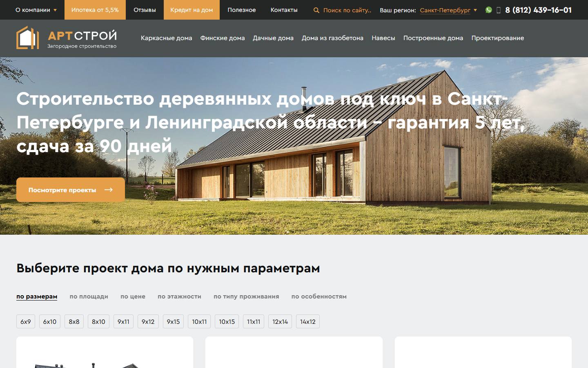
Task: Switch to 'по типу проживания' tab
Action: click(246, 296)
